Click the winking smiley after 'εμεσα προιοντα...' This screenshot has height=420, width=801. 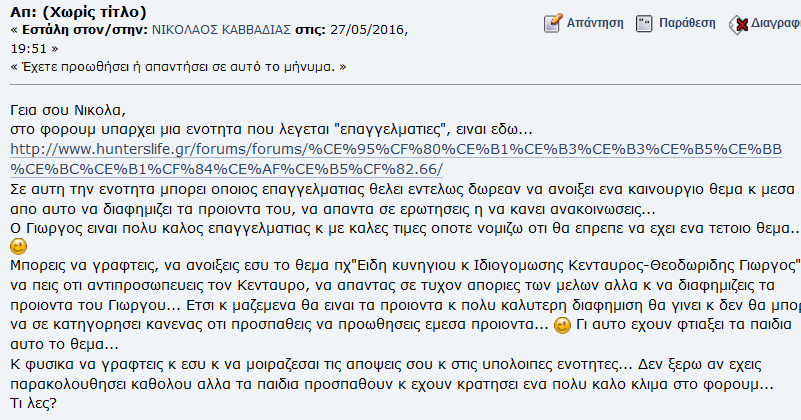tap(562, 325)
